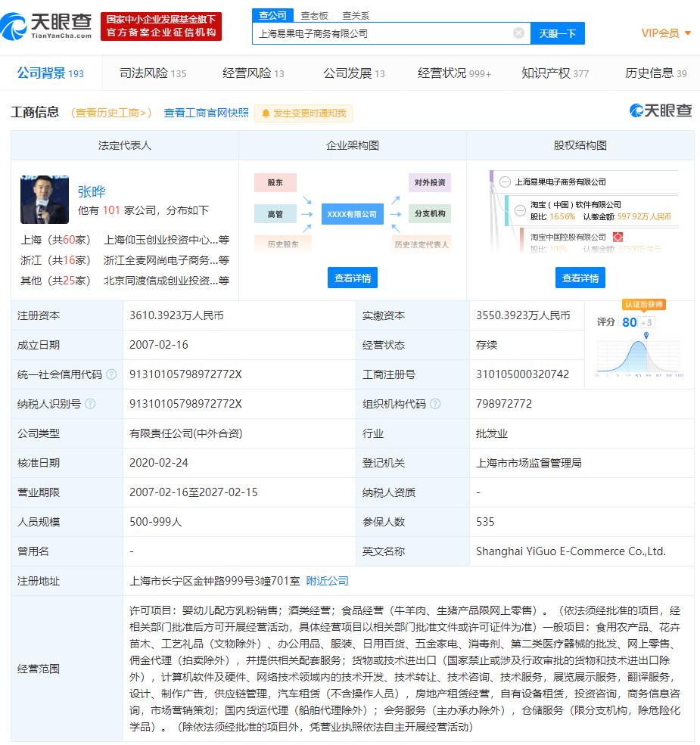The height and width of the screenshot is (745, 700).
Task: Open the 知识产权 tab
Action: pyautogui.click(x=555, y=73)
